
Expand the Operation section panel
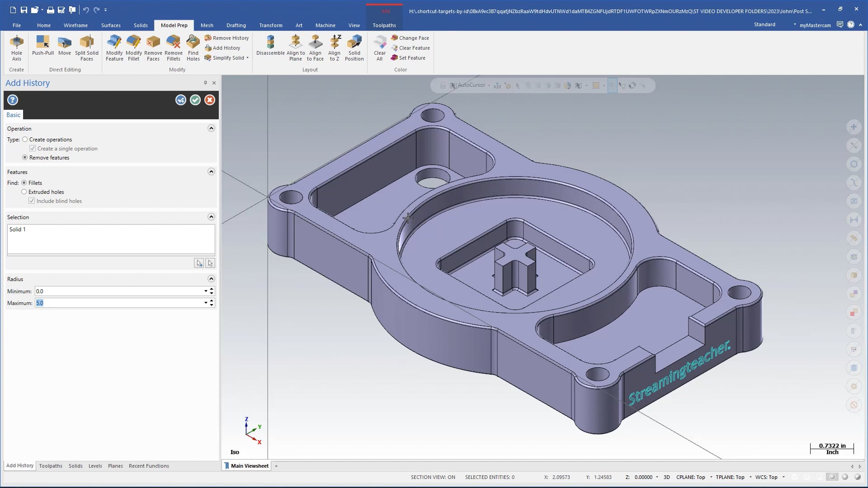pyautogui.click(x=211, y=128)
